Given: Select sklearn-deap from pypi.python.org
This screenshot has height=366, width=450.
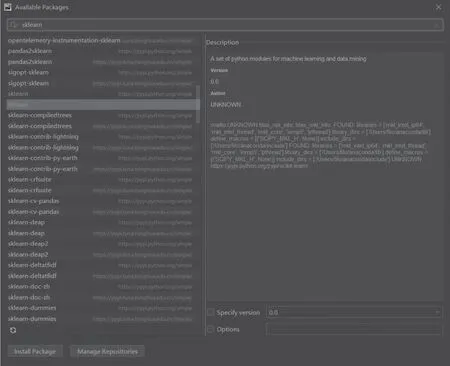Looking at the screenshot, I should click(103, 222).
